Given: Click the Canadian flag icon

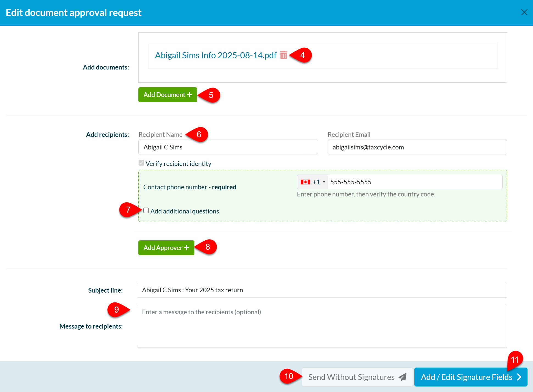Looking at the screenshot, I should coord(305,182).
